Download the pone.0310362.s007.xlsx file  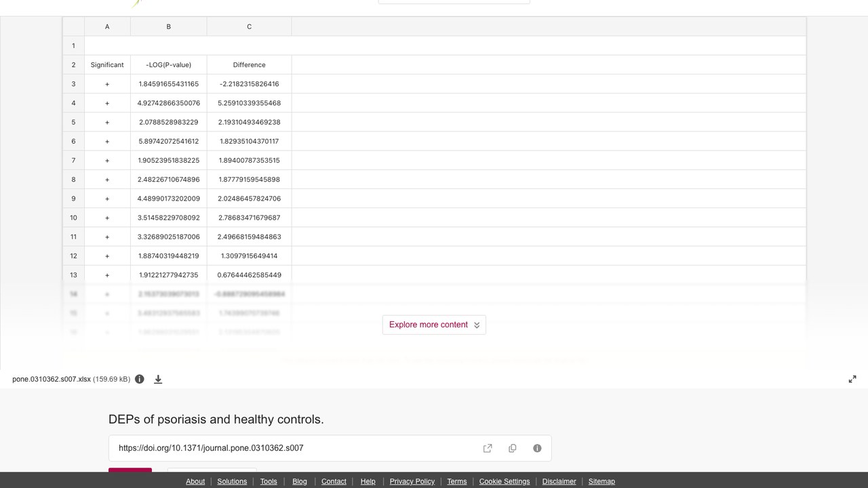click(x=158, y=379)
